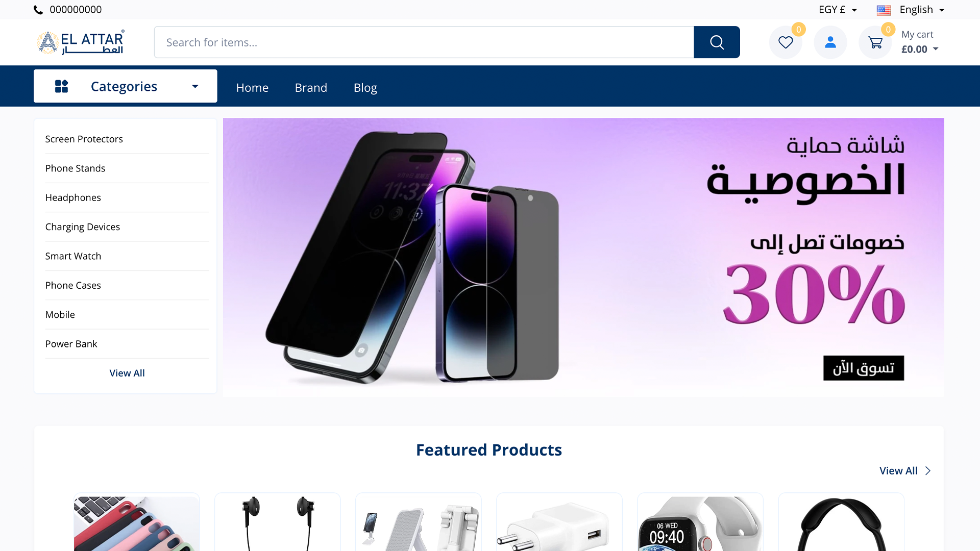Screen dimensions: 980x551
Task: Click the Categories grid icon
Action: [x=61, y=86]
